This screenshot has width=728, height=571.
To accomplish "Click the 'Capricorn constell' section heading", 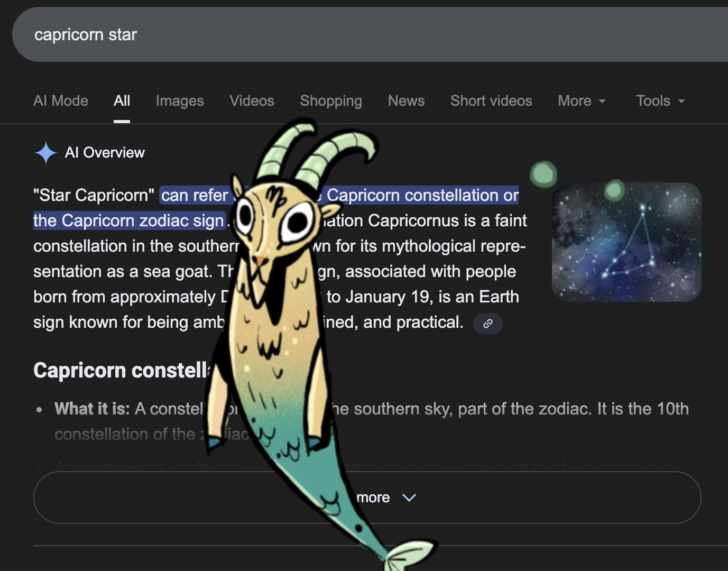I will pyautogui.click(x=123, y=370).
